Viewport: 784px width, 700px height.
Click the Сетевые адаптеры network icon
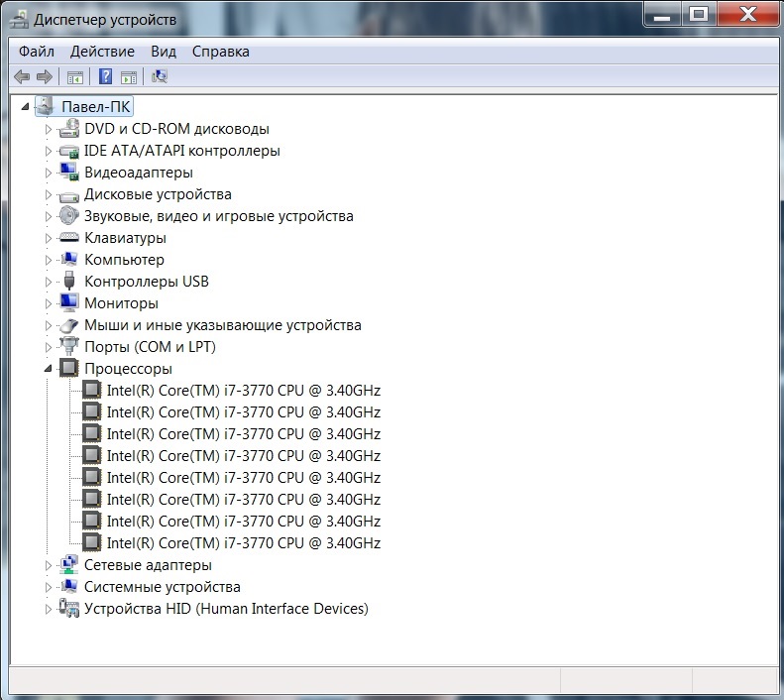(x=68, y=564)
